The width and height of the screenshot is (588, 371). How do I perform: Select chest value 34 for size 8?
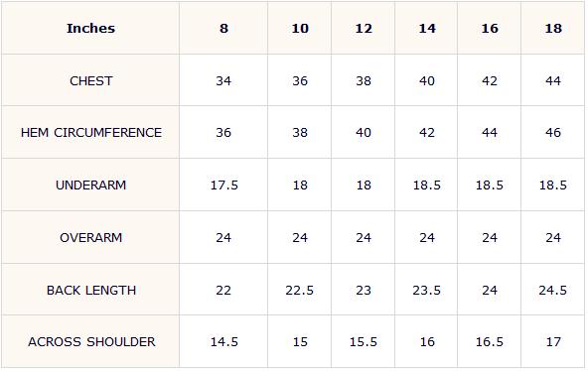point(223,81)
